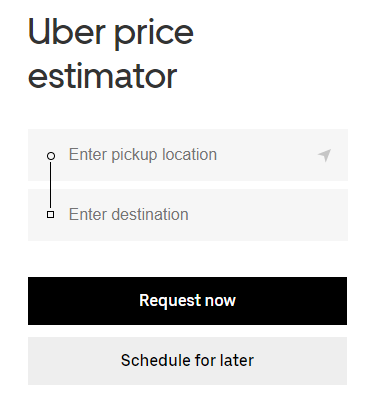Click the pickup field between placeholder and arrow
This screenshot has width=378, height=398.
tap(267, 155)
